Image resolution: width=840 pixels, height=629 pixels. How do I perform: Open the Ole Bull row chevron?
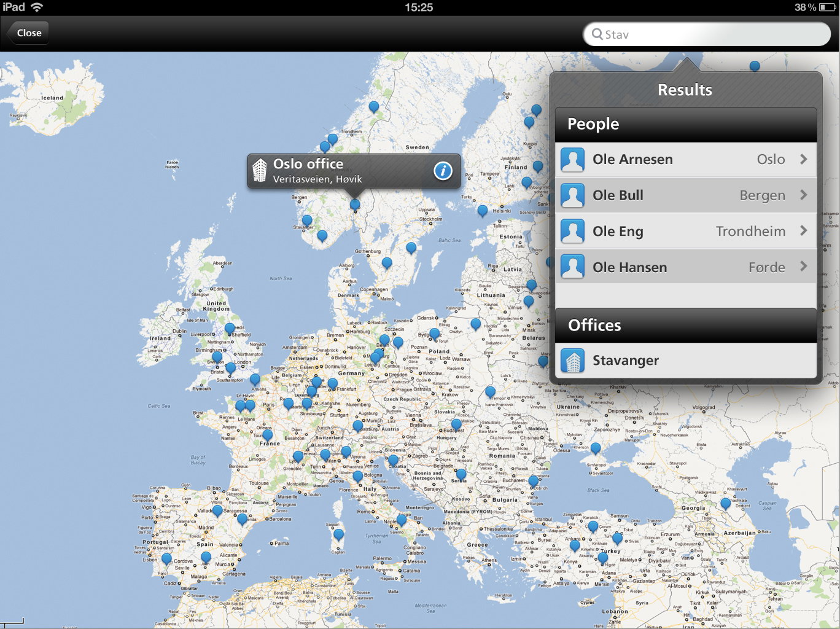tap(803, 195)
